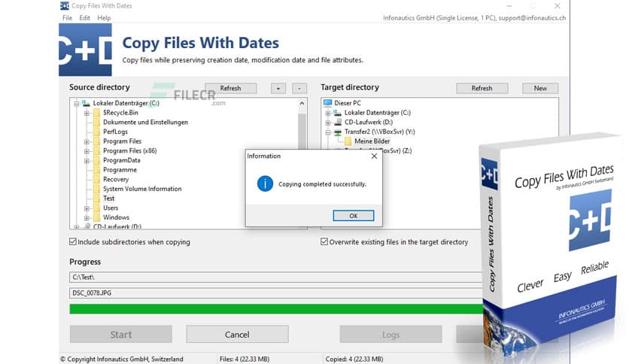629x364 pixels.
Task: Click the OK button in Information dialog
Action: point(354,216)
